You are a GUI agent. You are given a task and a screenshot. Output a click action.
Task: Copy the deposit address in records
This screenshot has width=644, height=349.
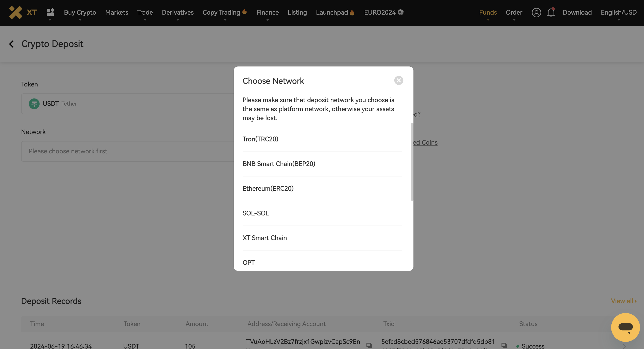click(x=369, y=345)
